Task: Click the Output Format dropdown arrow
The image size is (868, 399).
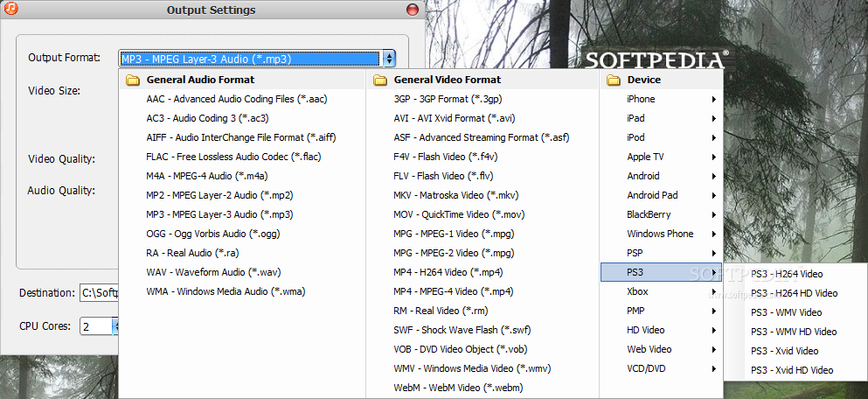Action: click(x=389, y=58)
